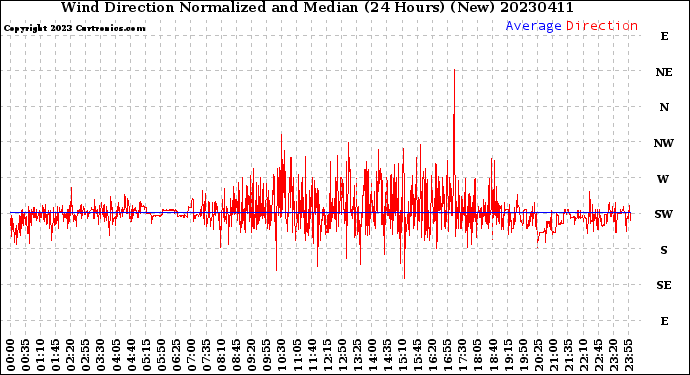This screenshot has width=690, height=375.
Task: Click the top E axis label
Action: point(664,37)
